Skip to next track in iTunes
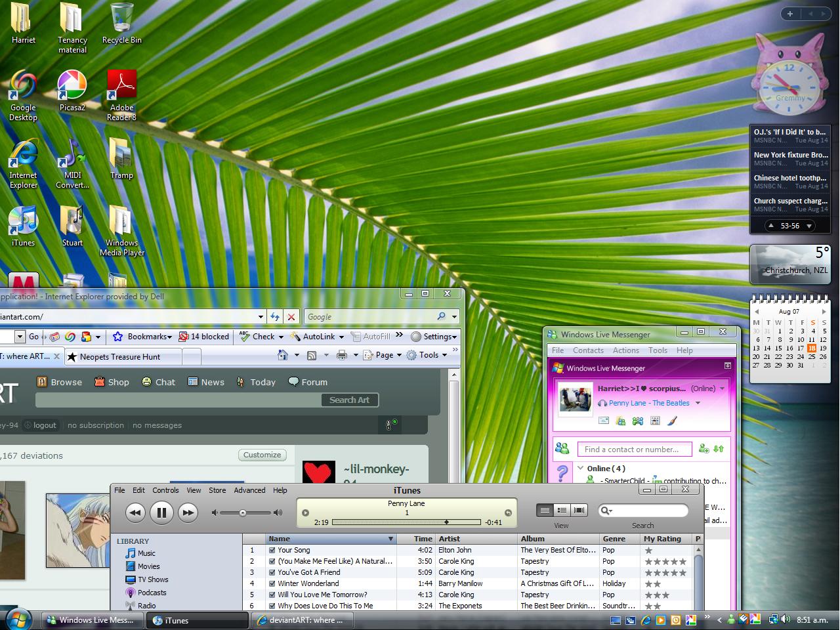Viewport: 840px width, 630px height. point(188,513)
